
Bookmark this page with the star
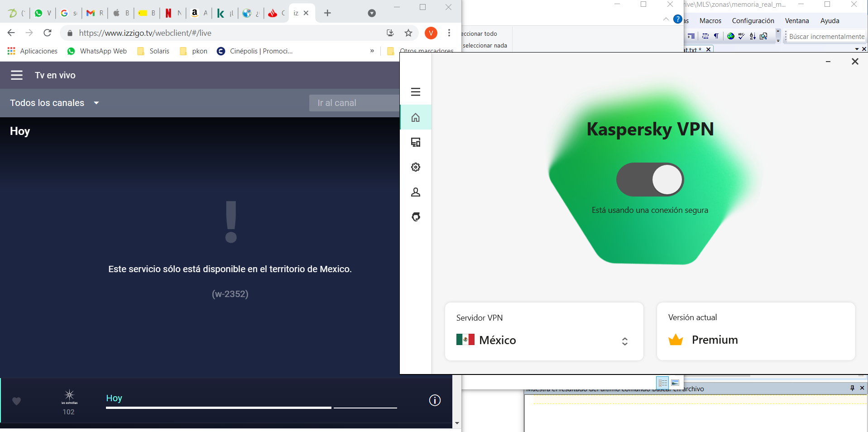(x=408, y=33)
